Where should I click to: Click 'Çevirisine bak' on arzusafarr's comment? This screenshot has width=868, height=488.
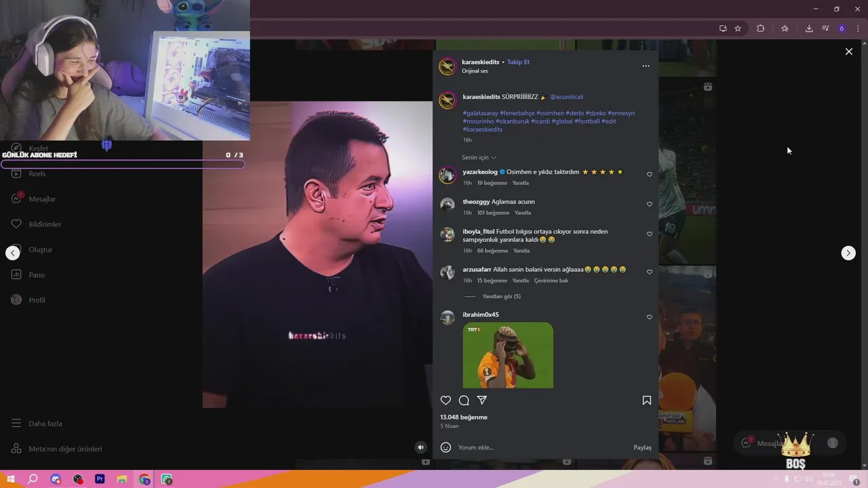click(x=551, y=281)
